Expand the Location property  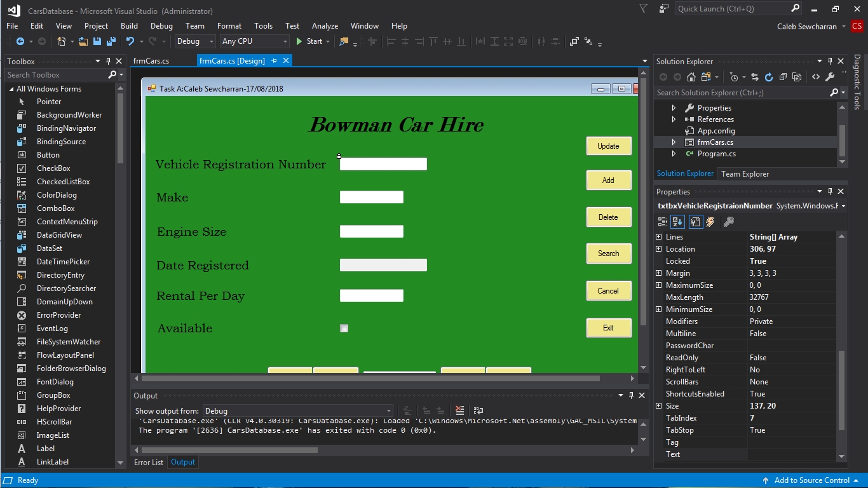tap(658, 249)
